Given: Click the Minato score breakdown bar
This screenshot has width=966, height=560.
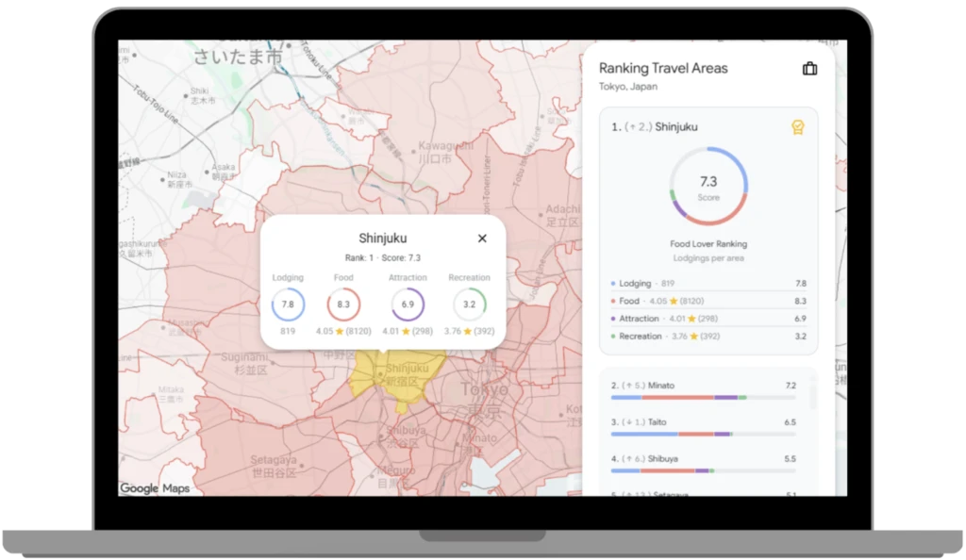Looking at the screenshot, I should point(703,397).
